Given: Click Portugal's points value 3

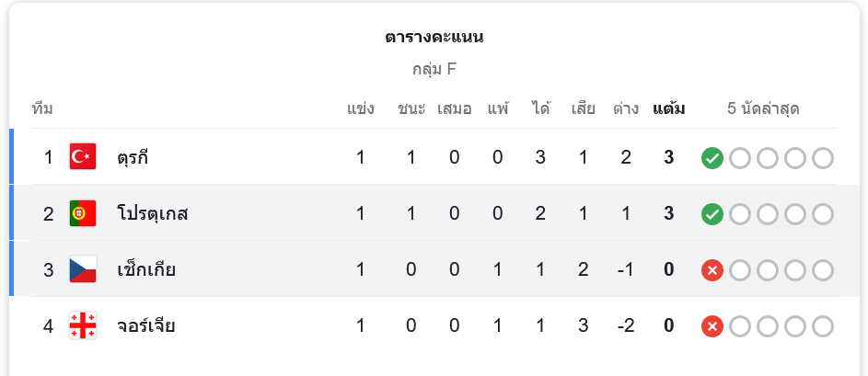Looking at the screenshot, I should pyautogui.click(x=668, y=213).
